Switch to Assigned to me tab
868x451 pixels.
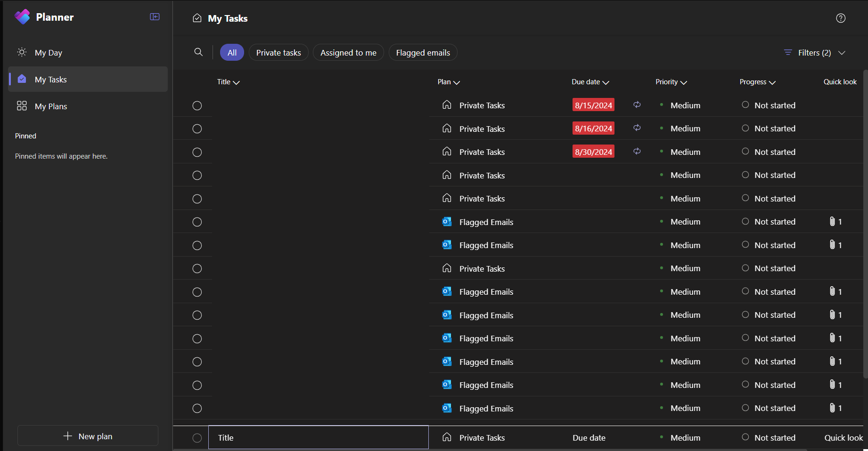[348, 53]
